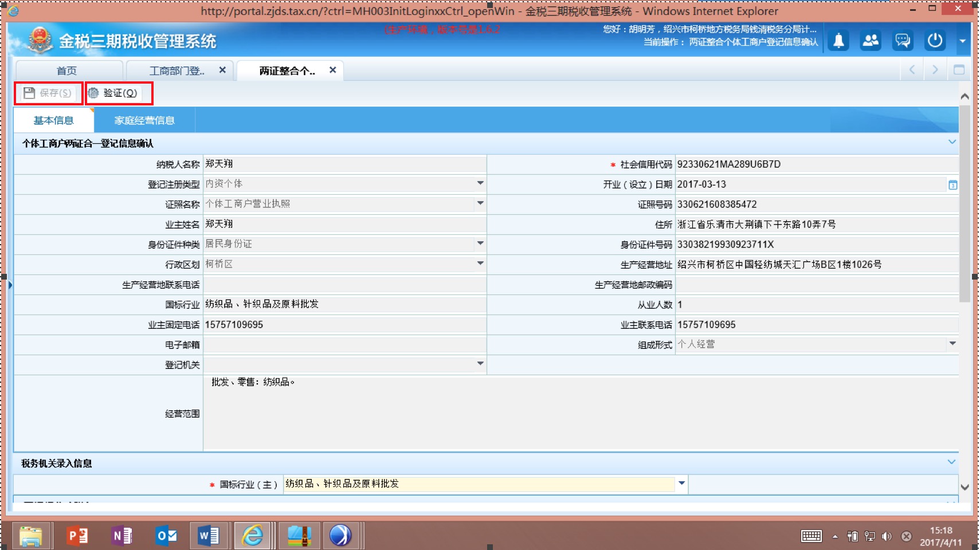Click the 生产经营地联系电话 input field
The width and height of the screenshot is (980, 550).
[344, 285]
